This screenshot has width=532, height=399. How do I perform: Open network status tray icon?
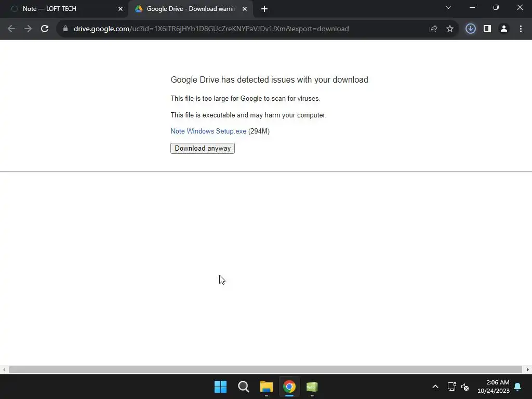[x=451, y=387]
